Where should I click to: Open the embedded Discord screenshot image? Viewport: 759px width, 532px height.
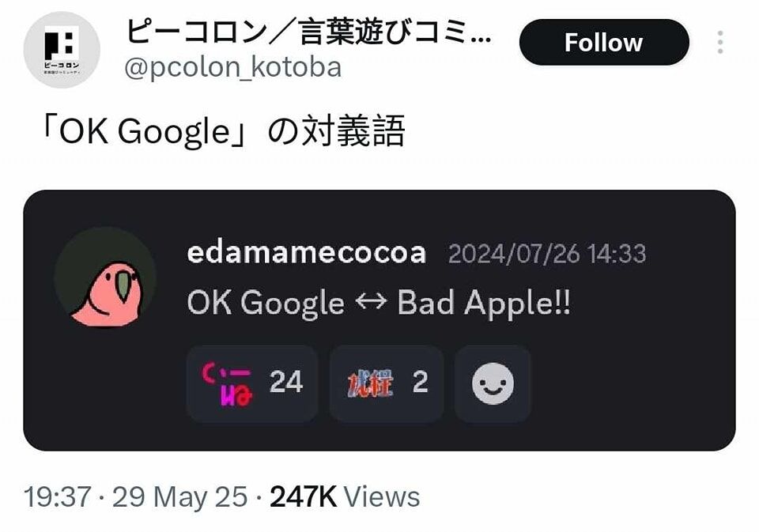379,320
